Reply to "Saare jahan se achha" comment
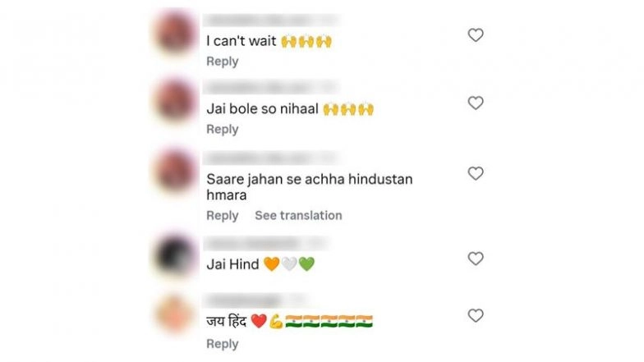 coord(222,215)
